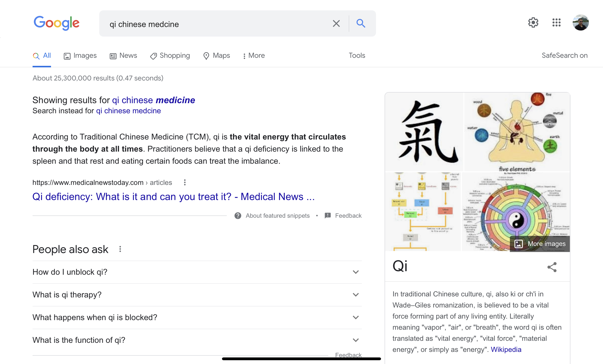
Task: Open the Google apps grid
Action: [x=556, y=23]
